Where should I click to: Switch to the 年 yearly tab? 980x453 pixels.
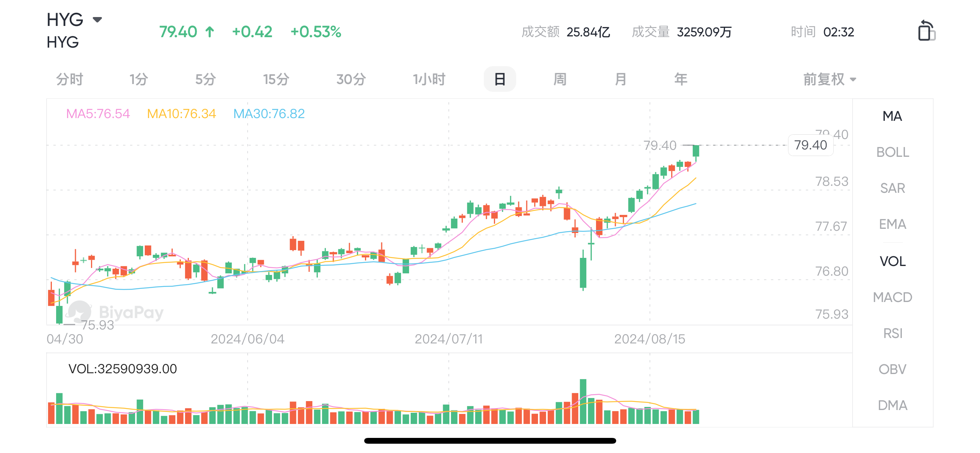click(681, 79)
